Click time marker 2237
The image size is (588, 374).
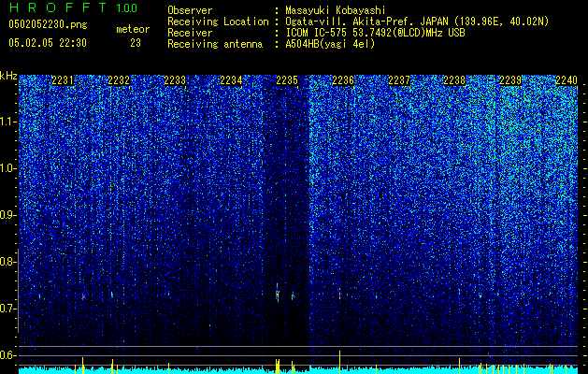point(399,80)
